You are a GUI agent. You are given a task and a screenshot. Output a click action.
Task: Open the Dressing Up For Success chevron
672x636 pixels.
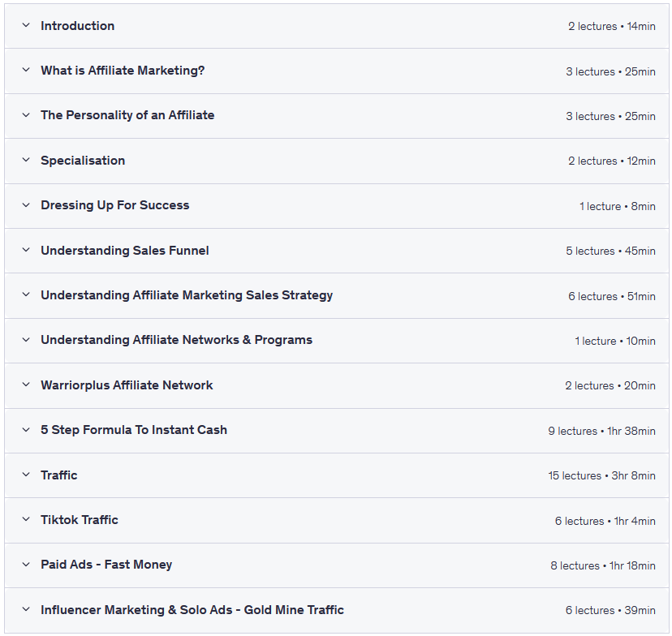[x=26, y=205]
